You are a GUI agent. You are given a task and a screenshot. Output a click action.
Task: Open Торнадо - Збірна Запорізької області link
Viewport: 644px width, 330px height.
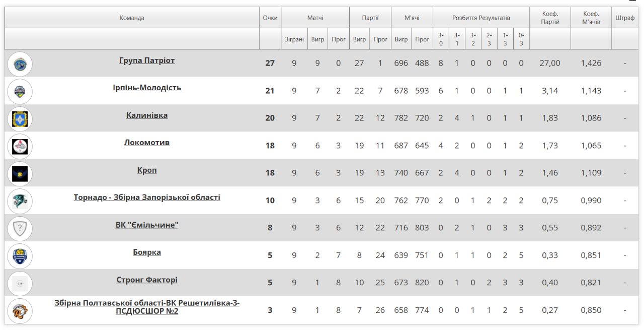147,197
